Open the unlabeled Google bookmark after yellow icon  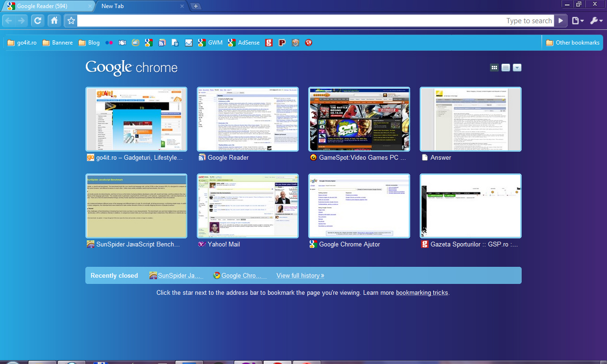pos(148,43)
